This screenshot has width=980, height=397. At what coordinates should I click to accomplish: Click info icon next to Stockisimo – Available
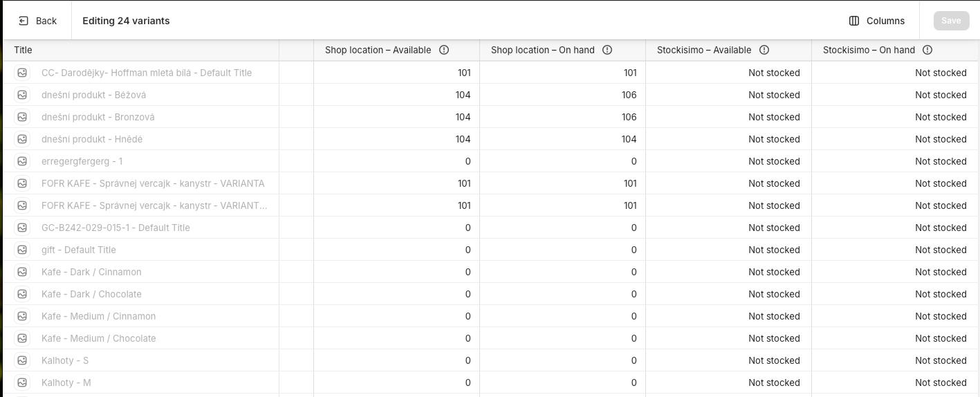coord(764,50)
